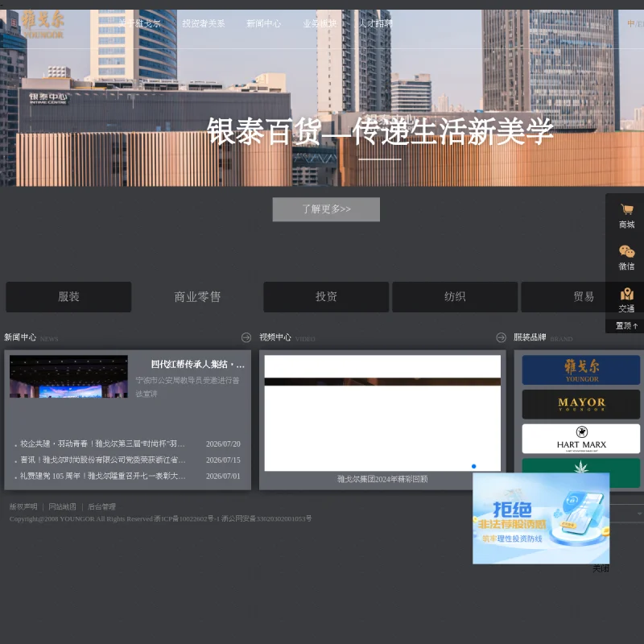Click the date 2026/07/20 in news list

(x=223, y=444)
